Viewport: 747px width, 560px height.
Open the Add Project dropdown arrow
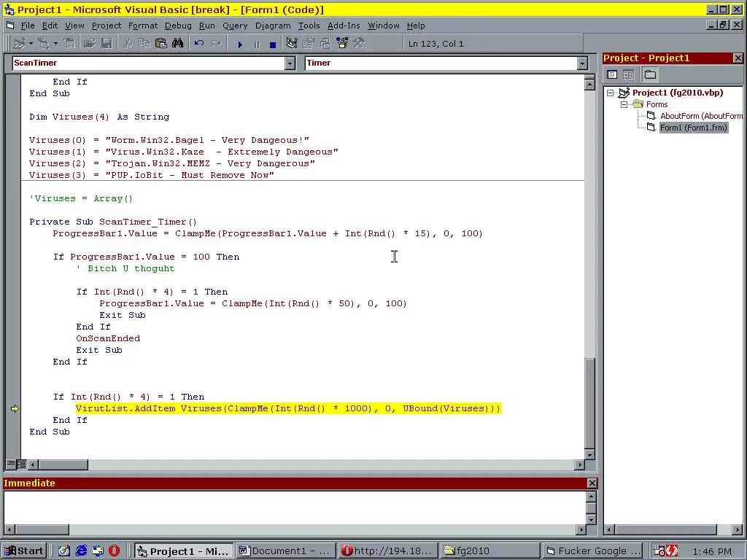click(31, 44)
